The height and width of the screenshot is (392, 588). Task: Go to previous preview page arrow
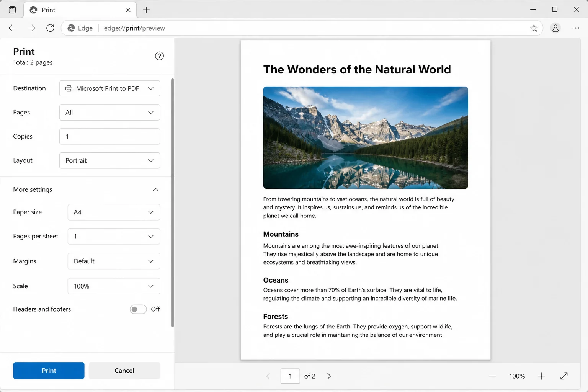268,376
